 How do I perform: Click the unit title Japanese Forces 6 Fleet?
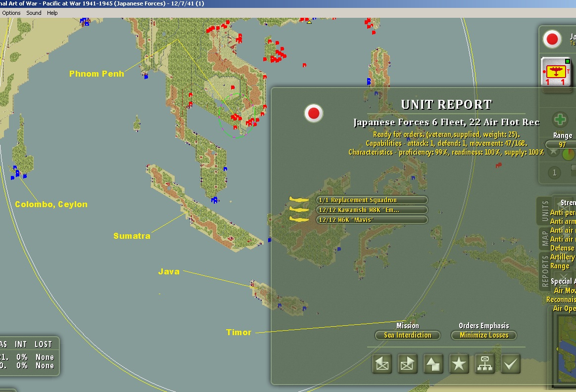(x=446, y=122)
